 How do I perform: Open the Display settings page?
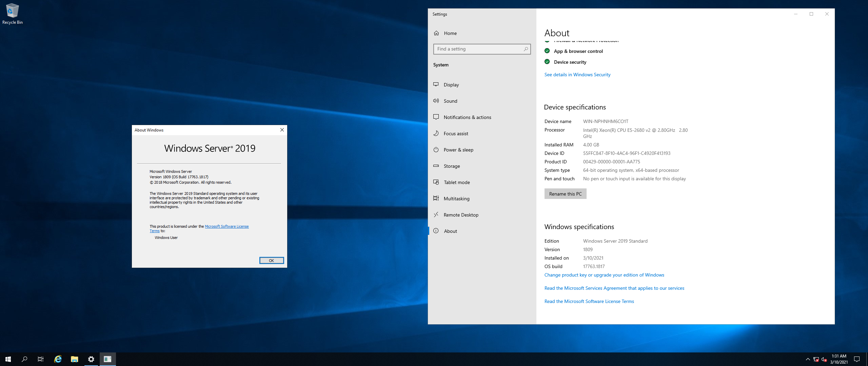point(451,85)
